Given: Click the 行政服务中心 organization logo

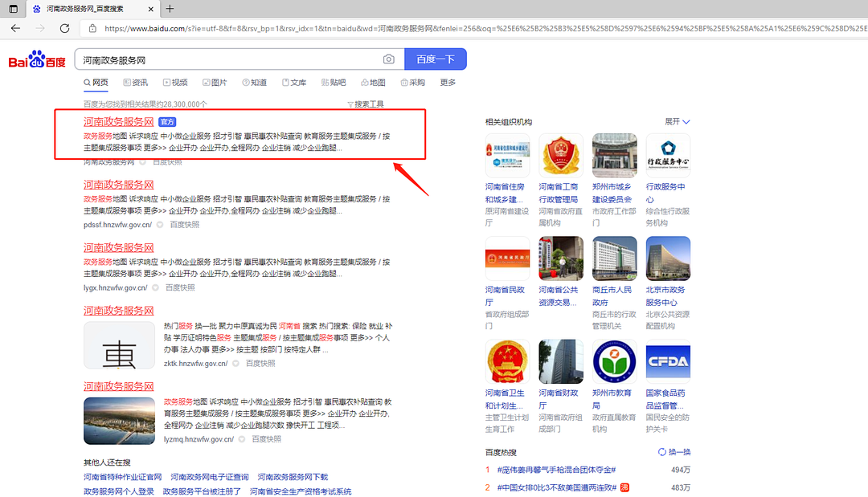Looking at the screenshot, I should [x=667, y=155].
